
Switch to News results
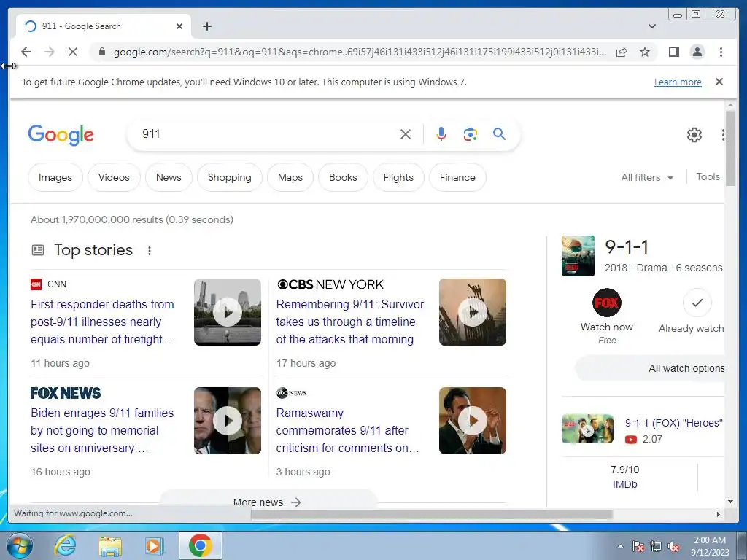pyautogui.click(x=169, y=177)
